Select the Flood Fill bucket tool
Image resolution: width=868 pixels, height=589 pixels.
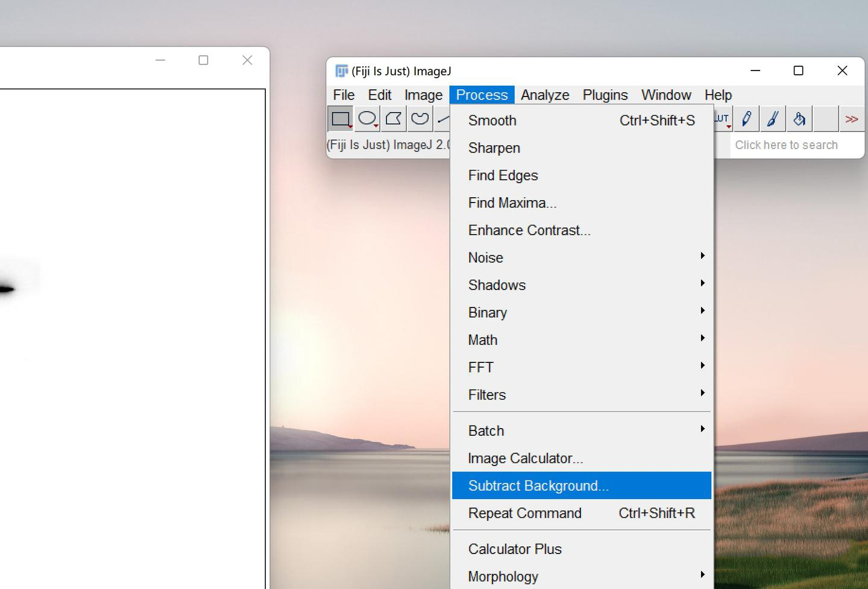point(799,119)
